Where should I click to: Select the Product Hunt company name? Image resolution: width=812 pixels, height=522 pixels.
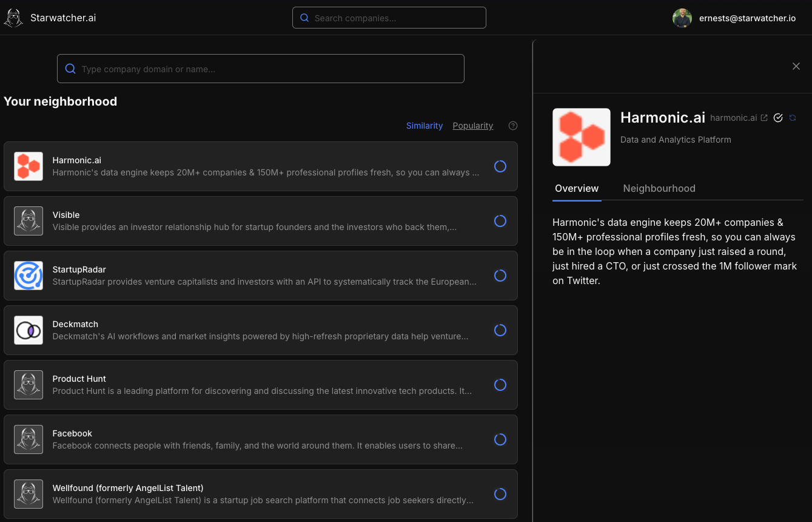[79, 379]
